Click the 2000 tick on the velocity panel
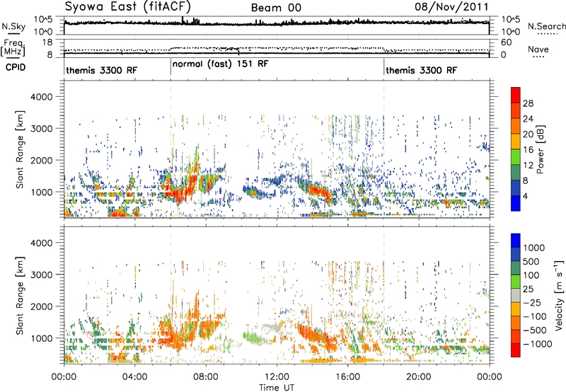The image size is (566, 392). [x=41, y=306]
